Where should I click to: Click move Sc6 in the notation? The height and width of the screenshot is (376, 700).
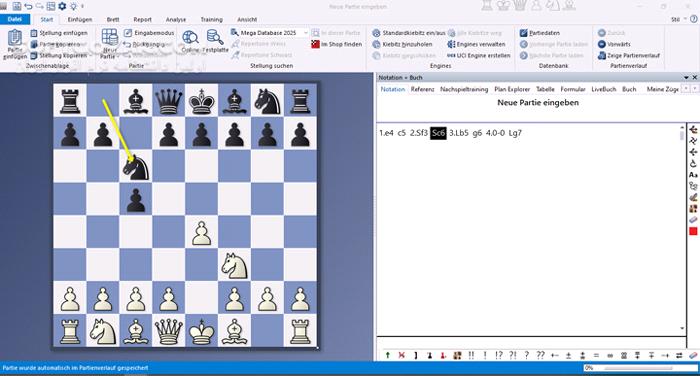click(x=438, y=133)
